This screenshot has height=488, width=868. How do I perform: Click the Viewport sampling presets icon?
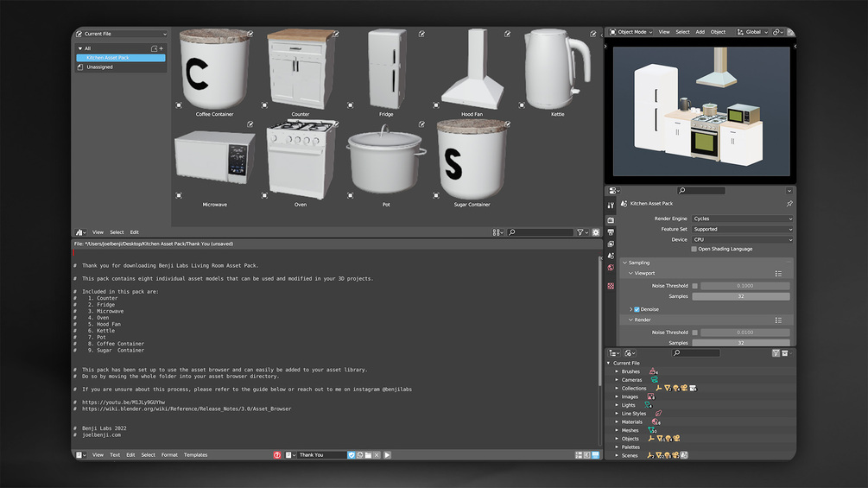(x=778, y=273)
